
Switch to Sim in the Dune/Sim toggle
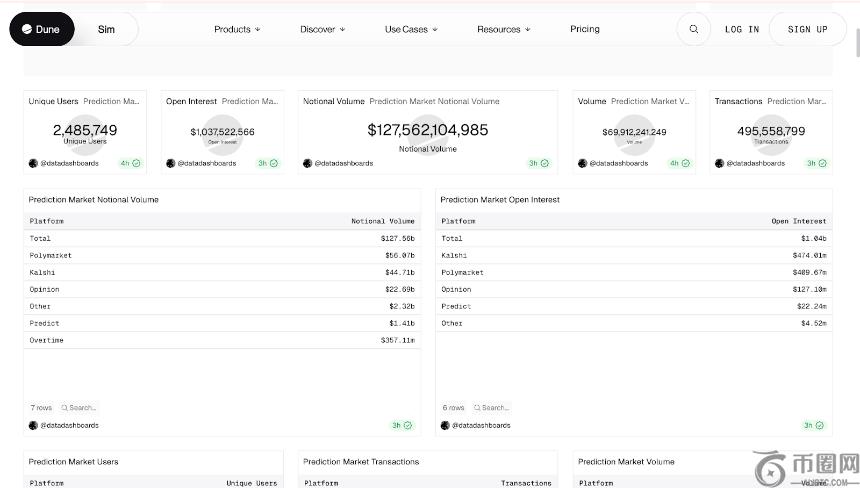point(106,29)
